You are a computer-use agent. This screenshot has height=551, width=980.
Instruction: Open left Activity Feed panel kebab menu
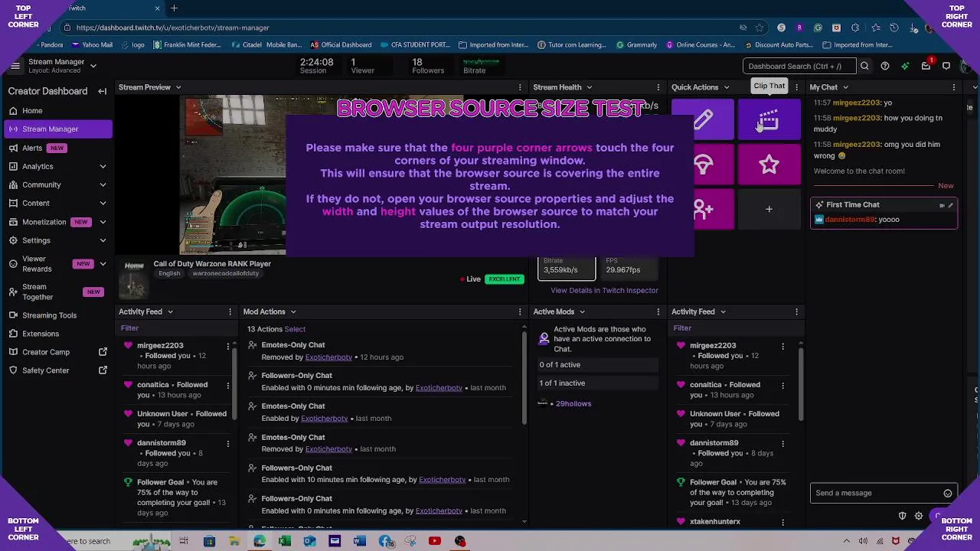[x=230, y=311]
